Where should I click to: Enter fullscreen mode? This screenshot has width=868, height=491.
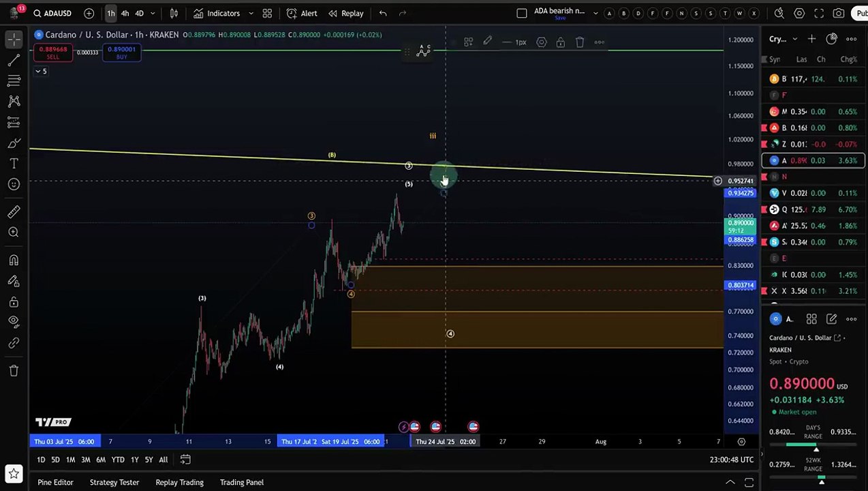(x=819, y=13)
